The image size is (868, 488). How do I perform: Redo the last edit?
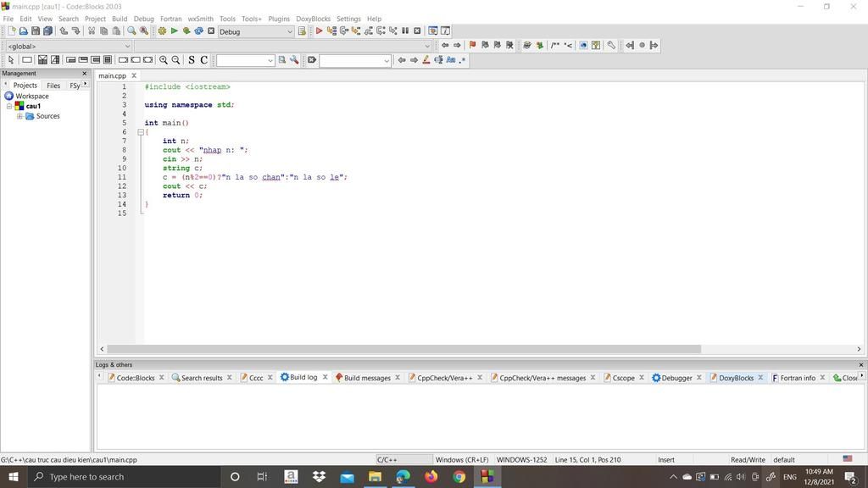pyautogui.click(x=75, y=31)
